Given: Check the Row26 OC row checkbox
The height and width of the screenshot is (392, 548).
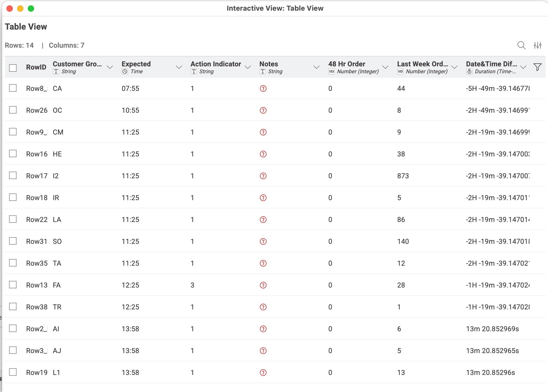Looking at the screenshot, I should coord(13,110).
